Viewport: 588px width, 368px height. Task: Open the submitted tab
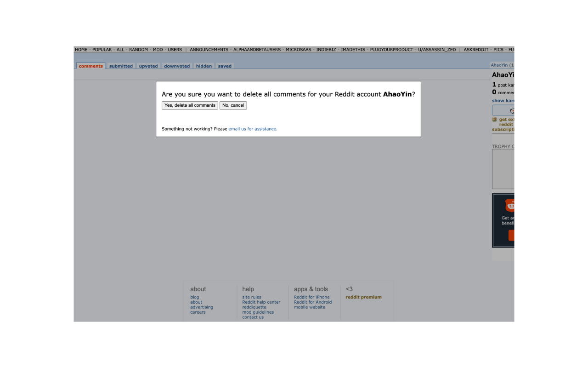[121, 66]
